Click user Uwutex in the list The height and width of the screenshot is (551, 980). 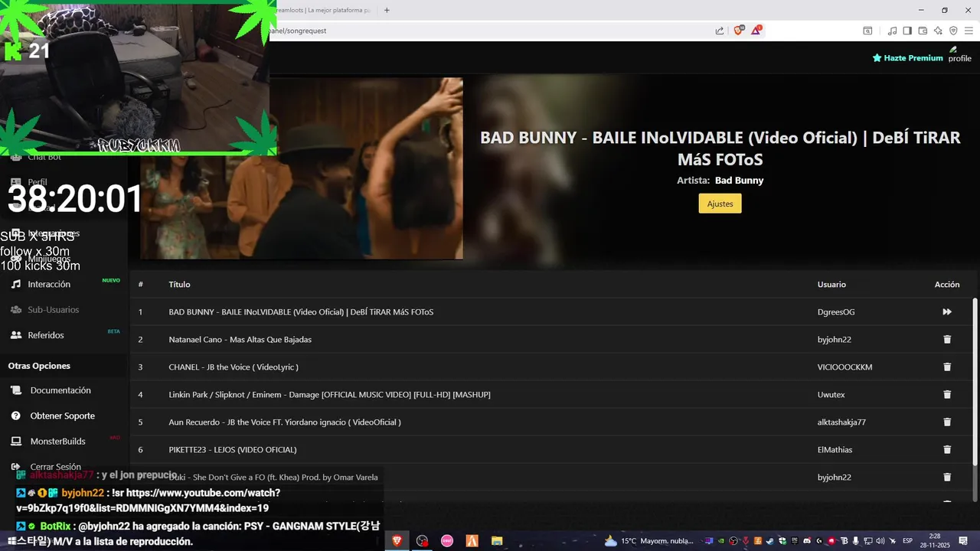tap(831, 394)
